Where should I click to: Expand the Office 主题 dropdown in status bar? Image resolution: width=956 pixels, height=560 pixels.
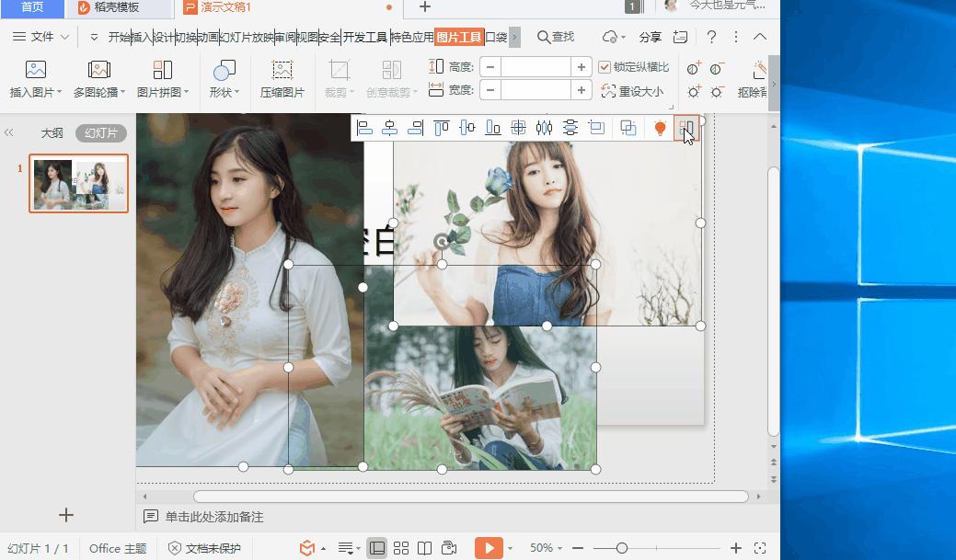tap(118, 547)
